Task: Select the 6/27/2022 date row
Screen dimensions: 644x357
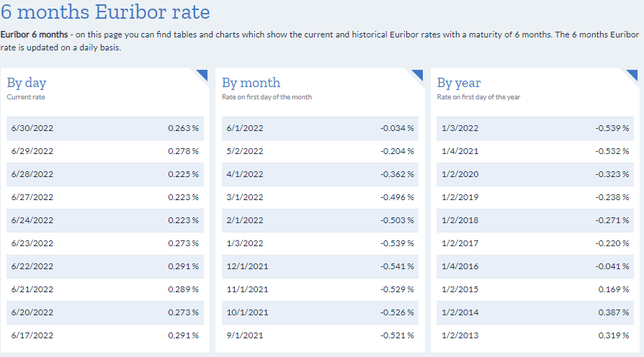Action: coord(105,197)
